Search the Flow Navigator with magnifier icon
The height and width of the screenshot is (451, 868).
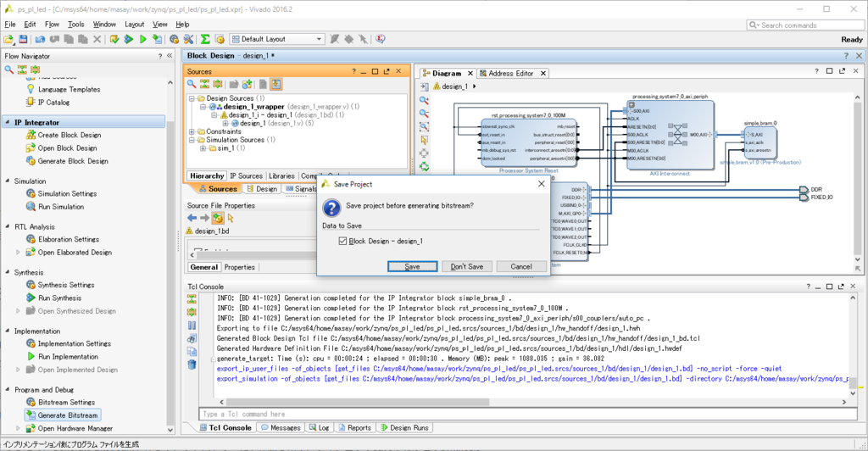(8, 70)
